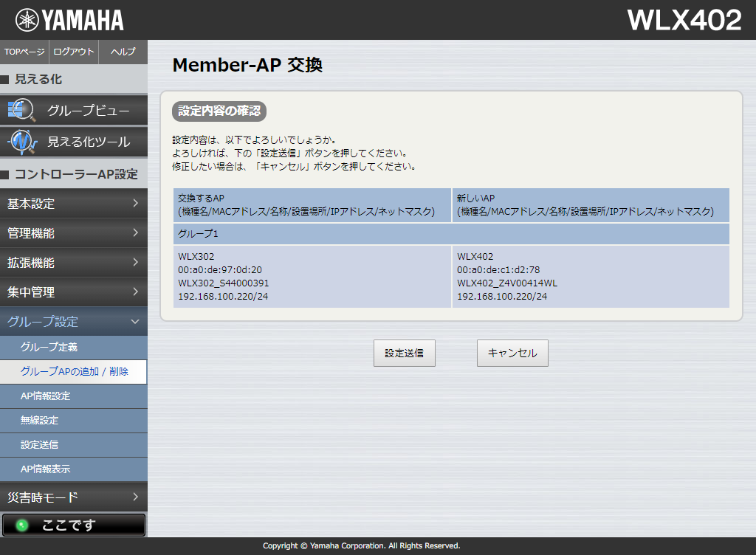Open the AP情報表示 submenu item

(x=46, y=469)
